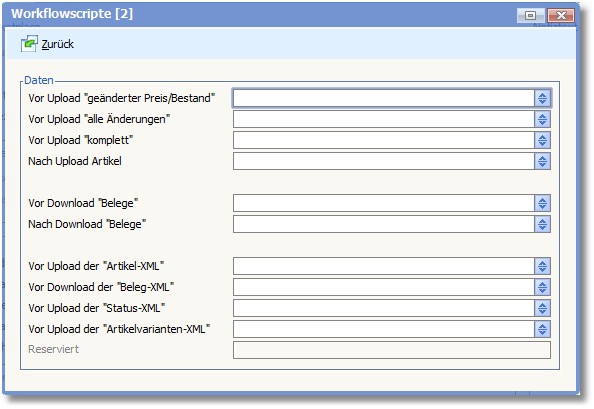Focus the Nach Upload Artikel input field
The height and width of the screenshot is (409, 594).
click(384, 161)
